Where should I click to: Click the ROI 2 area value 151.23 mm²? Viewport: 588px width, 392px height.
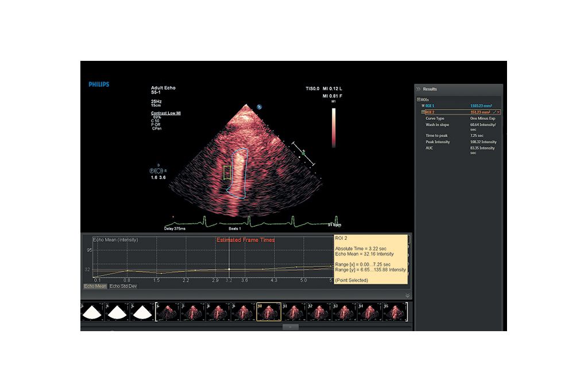481,112
